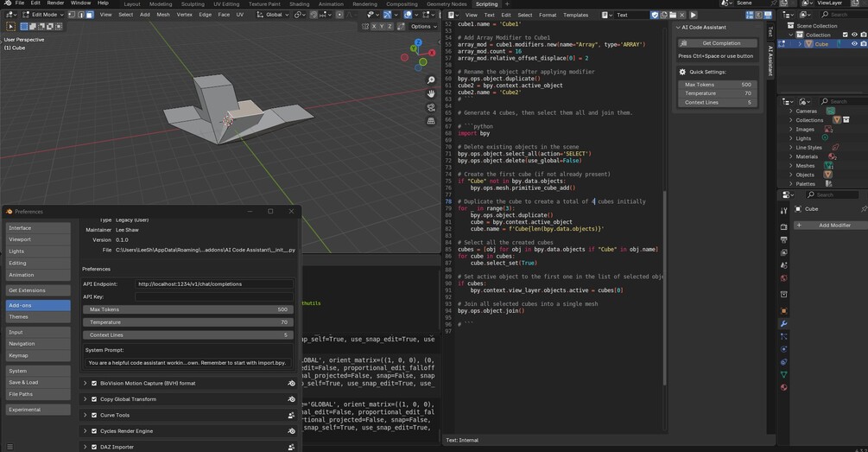Click the X axis mirror button
This screenshot has width=868, height=452.
point(374,26)
